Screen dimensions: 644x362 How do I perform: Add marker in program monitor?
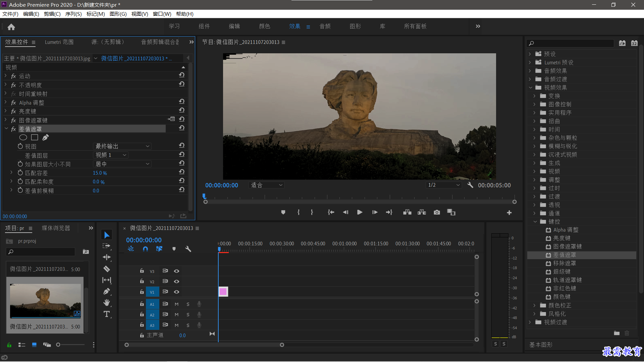[283, 212]
